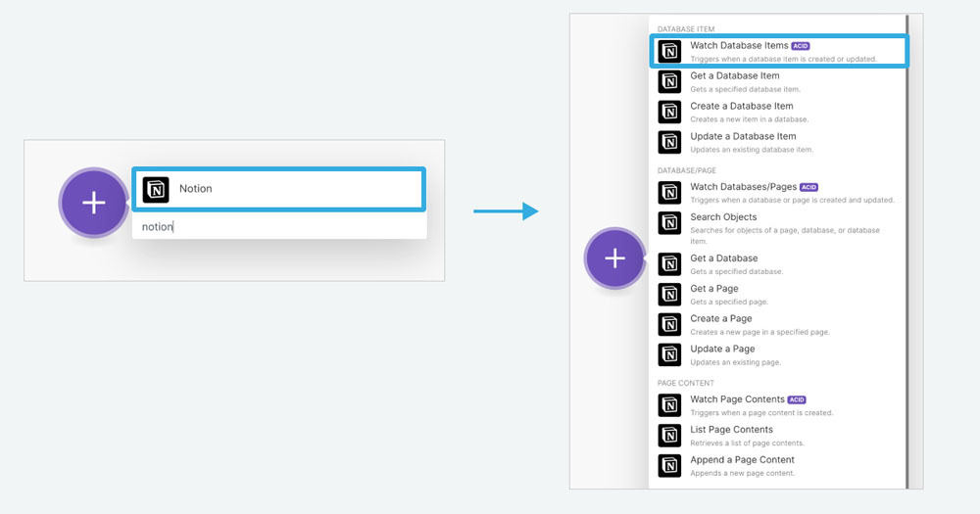
Task: Click the Notion icon beside Update a Database Item
Action: 669,142
